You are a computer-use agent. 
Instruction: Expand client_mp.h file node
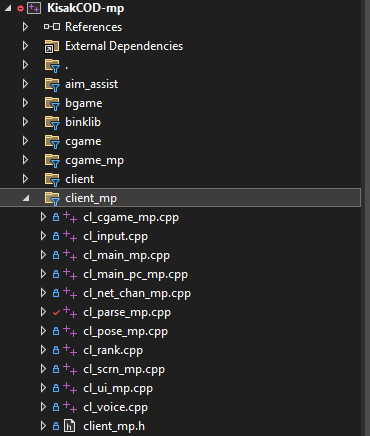point(43,426)
